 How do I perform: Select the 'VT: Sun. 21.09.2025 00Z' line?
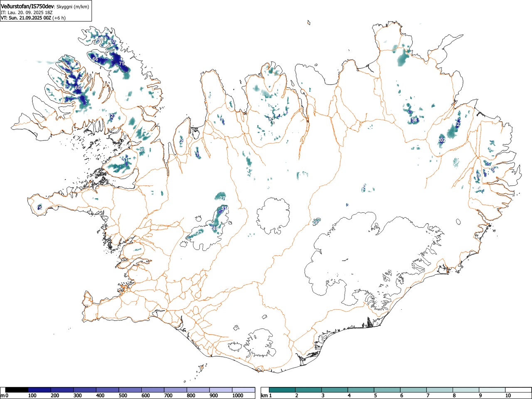(x=26, y=18)
